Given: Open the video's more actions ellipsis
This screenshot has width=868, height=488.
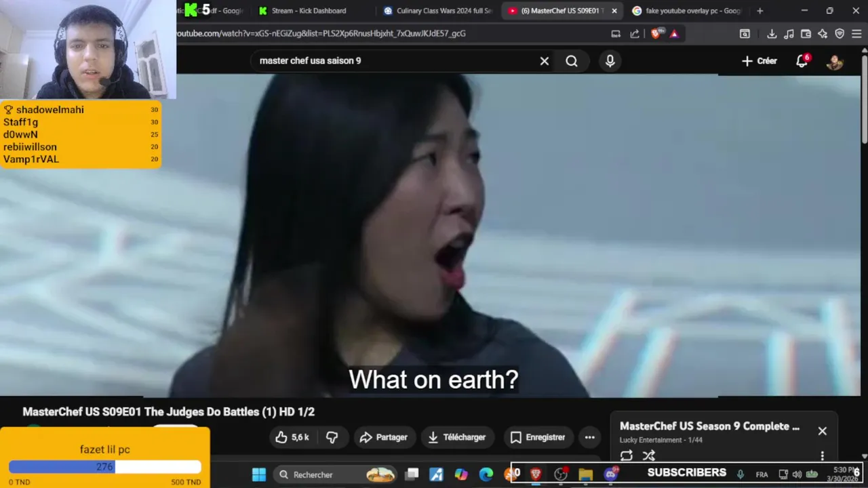Looking at the screenshot, I should click(x=590, y=437).
